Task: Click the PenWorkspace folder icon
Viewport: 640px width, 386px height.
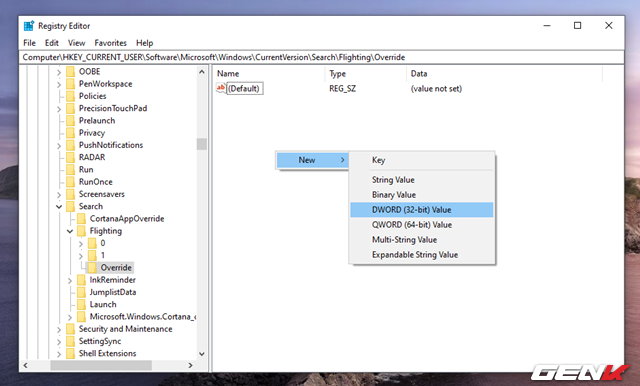Action: pyautogui.click(x=71, y=84)
